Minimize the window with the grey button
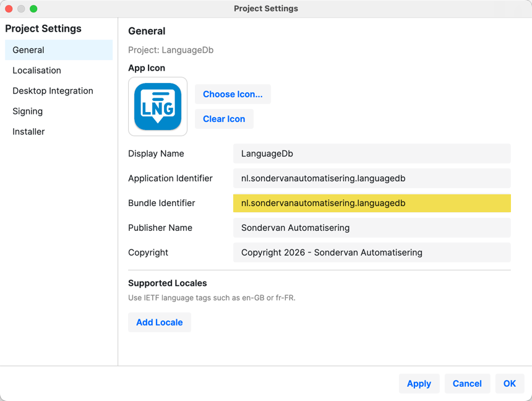The width and height of the screenshot is (532, 401). coord(21,9)
